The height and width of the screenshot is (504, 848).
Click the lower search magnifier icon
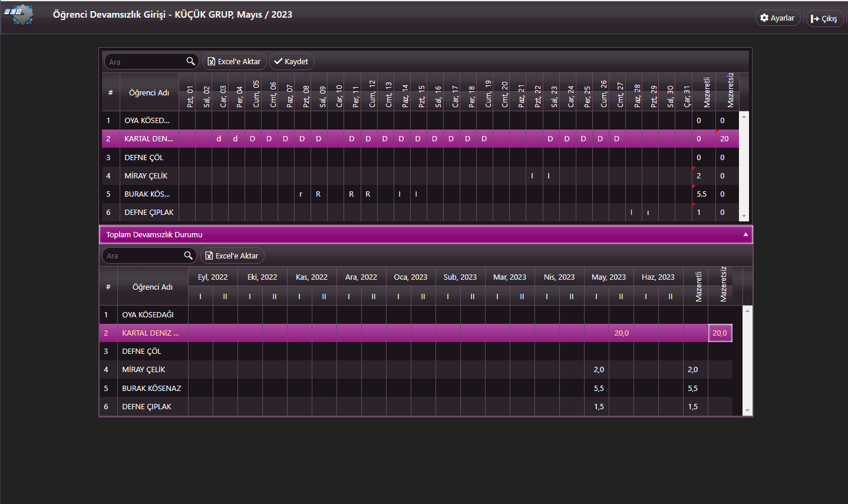click(188, 256)
